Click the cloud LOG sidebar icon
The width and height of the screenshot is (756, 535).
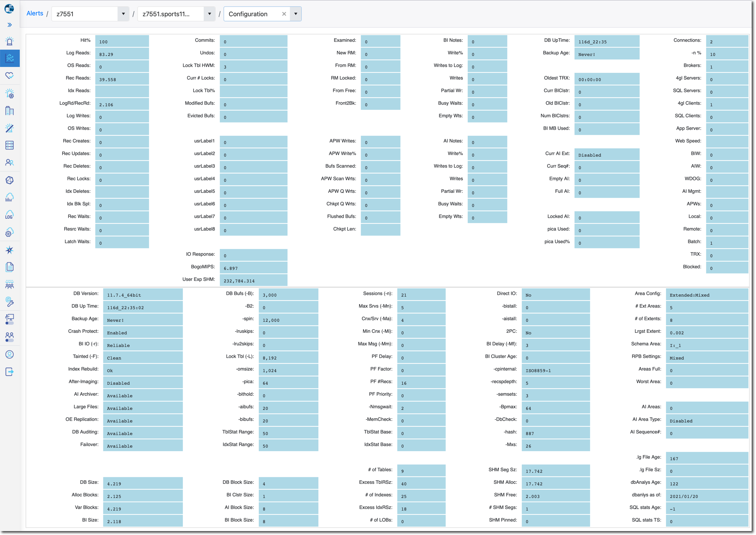(9, 215)
